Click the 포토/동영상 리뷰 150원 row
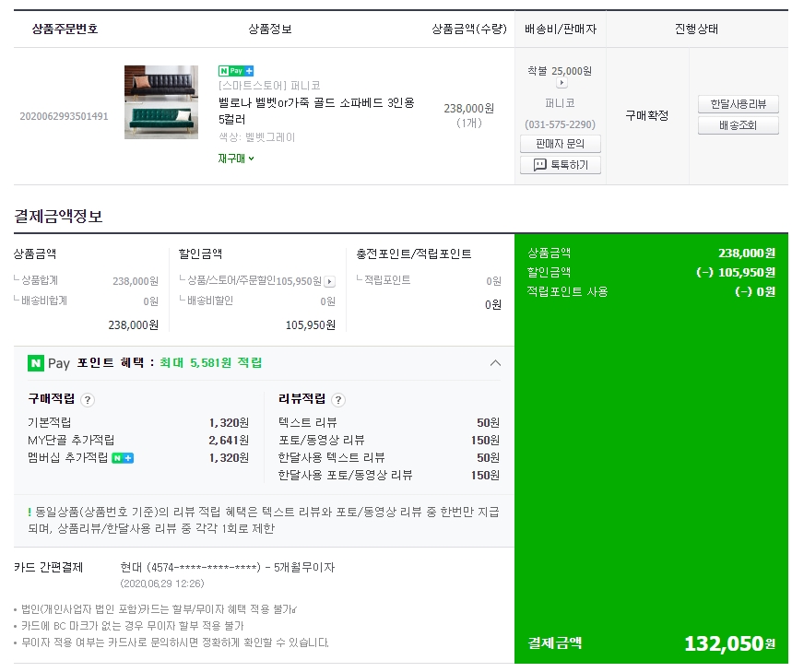Viewport: 792px width, 672px height. tap(388, 441)
